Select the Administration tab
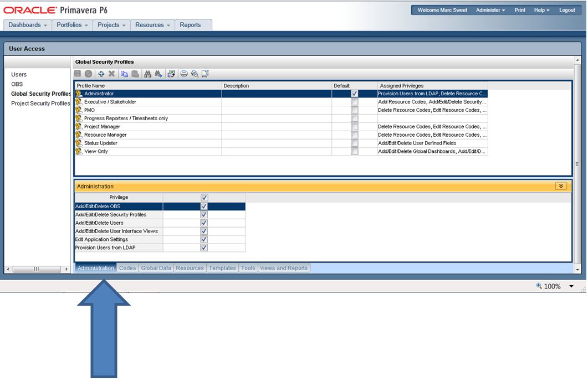 [x=96, y=268]
